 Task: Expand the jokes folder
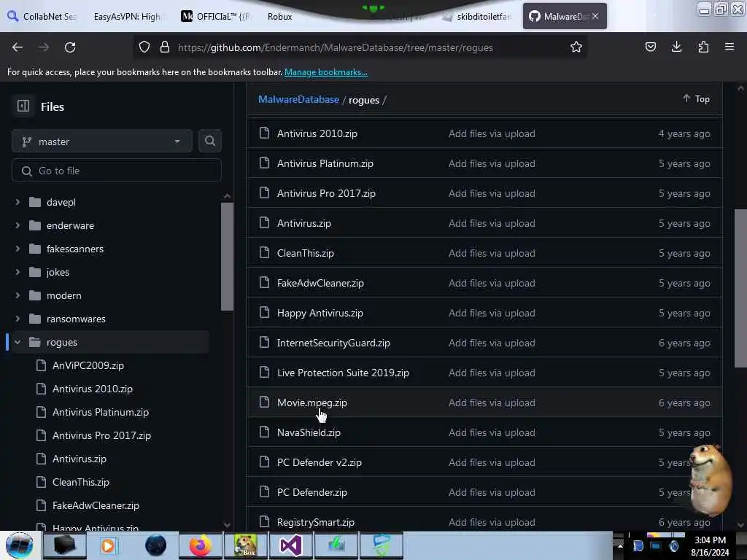[x=18, y=272]
